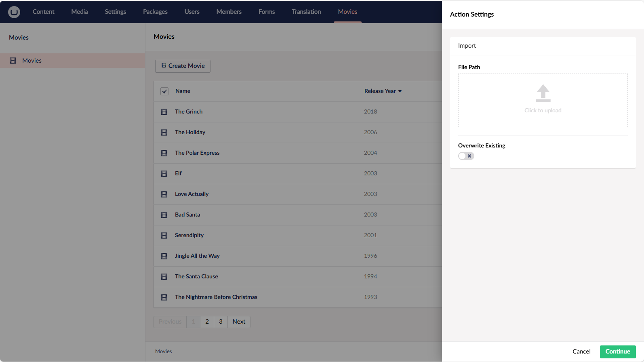Click the page 1 pagination button
The width and height of the screenshot is (644, 362).
[194, 322]
